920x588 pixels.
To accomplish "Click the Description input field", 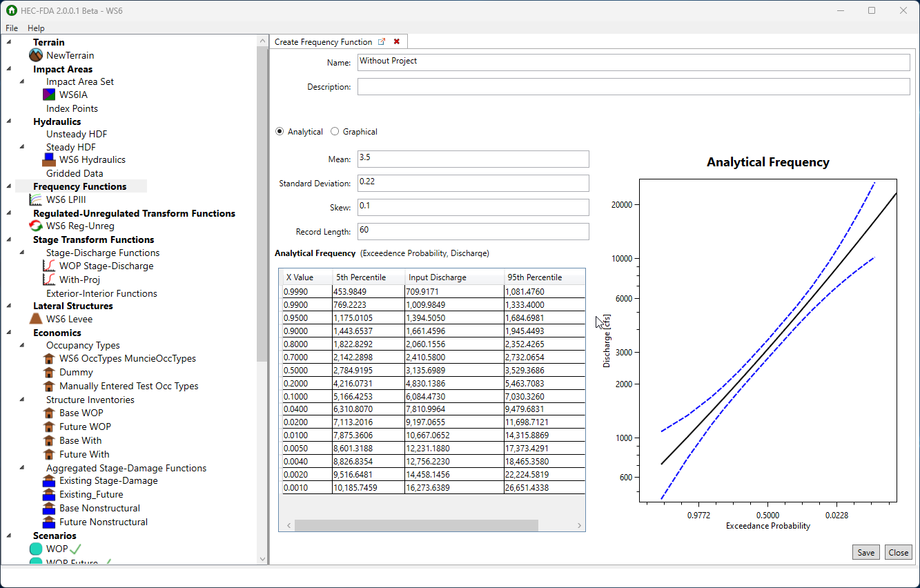I will [634, 86].
